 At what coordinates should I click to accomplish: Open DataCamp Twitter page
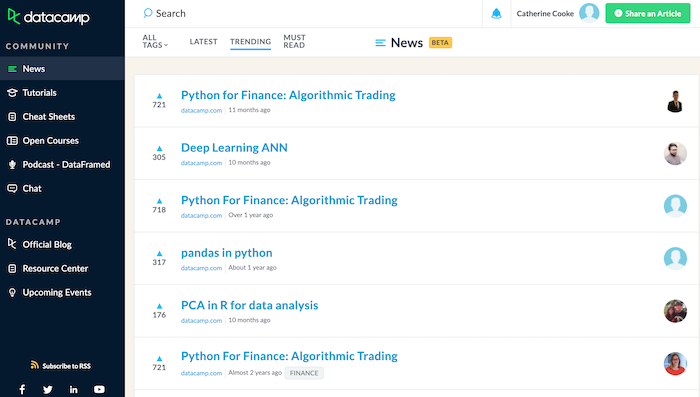tap(48, 389)
